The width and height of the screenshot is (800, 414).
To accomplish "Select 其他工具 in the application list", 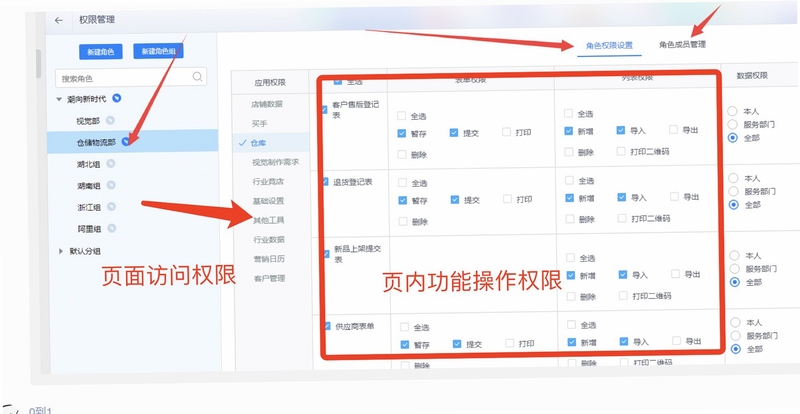I will (269, 220).
